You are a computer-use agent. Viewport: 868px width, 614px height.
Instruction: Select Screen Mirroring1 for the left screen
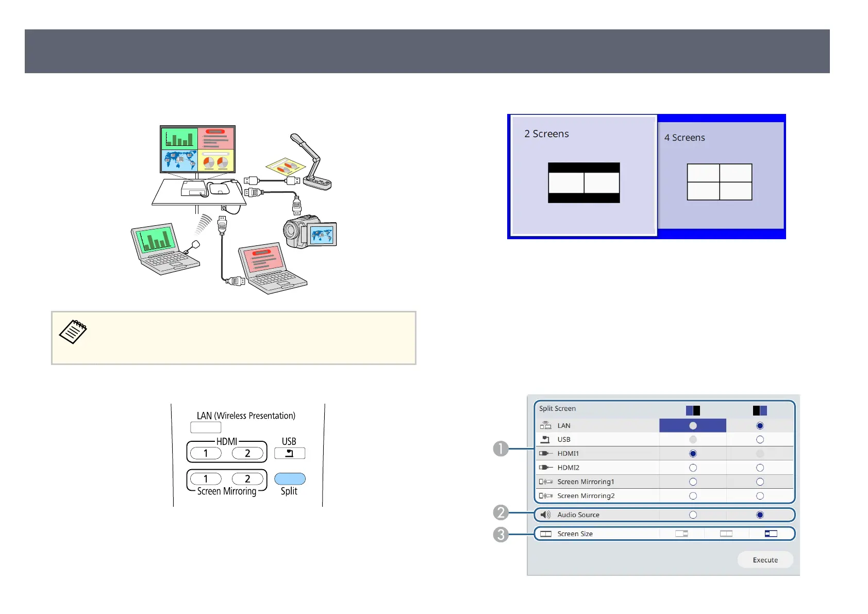point(693,482)
